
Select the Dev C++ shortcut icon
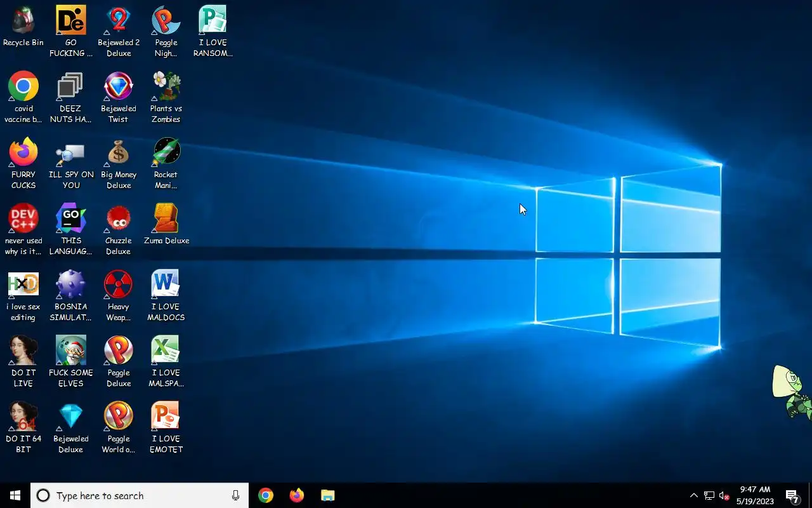click(x=23, y=218)
